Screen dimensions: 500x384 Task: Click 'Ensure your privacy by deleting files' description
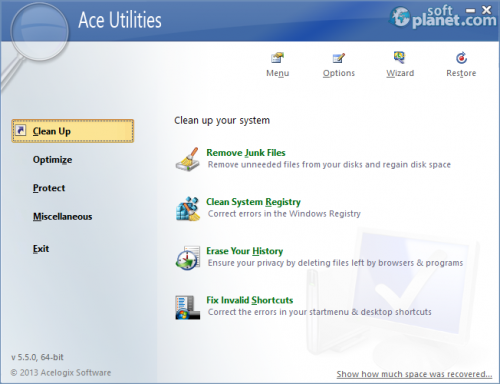pyautogui.click(x=335, y=263)
